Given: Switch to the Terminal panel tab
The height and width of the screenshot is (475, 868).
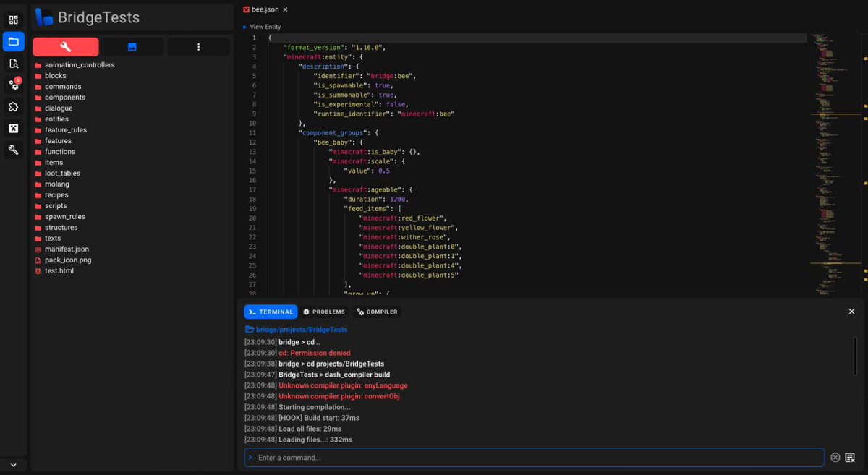Looking at the screenshot, I should click(271, 312).
